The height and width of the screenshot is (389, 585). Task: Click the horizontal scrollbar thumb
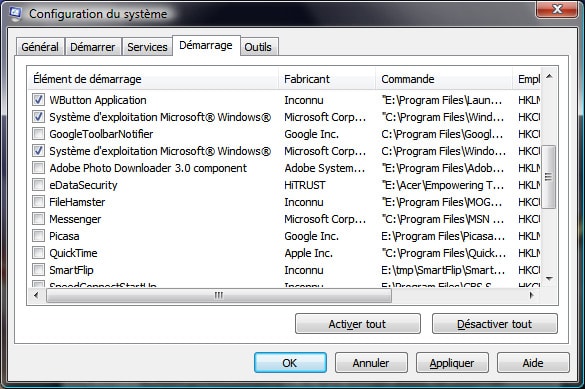[x=219, y=295]
